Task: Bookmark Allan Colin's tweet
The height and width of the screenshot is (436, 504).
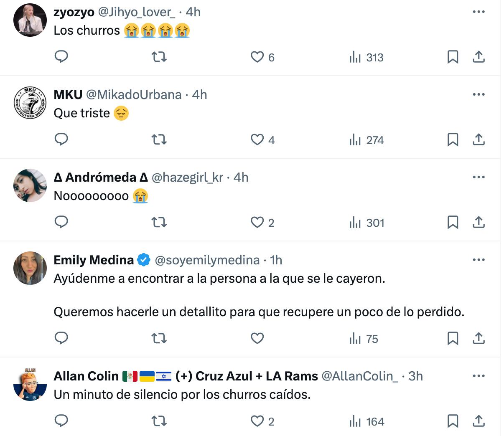Action: pos(453,421)
